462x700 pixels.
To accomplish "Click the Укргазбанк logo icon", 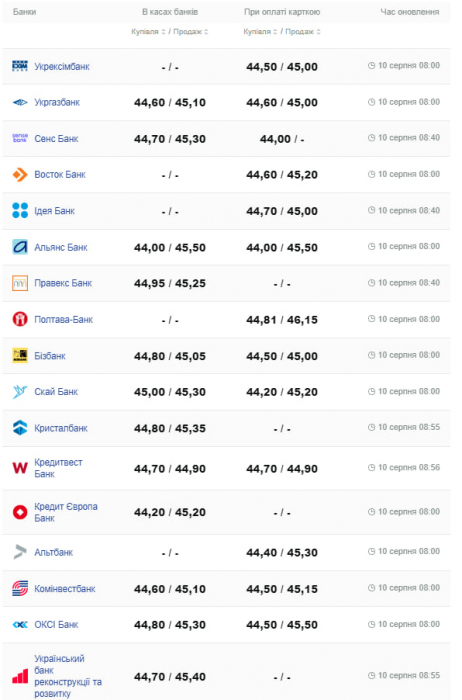I will pyautogui.click(x=20, y=102).
